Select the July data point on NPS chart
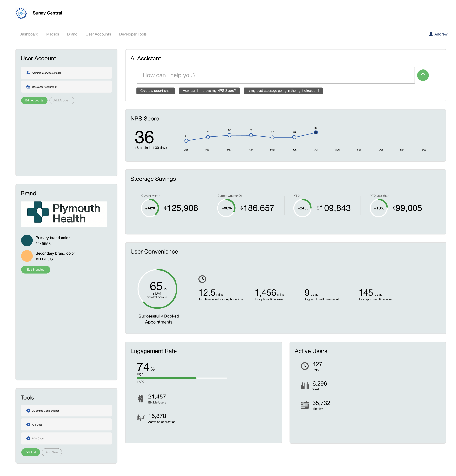The height and width of the screenshot is (476, 456). coord(316,132)
